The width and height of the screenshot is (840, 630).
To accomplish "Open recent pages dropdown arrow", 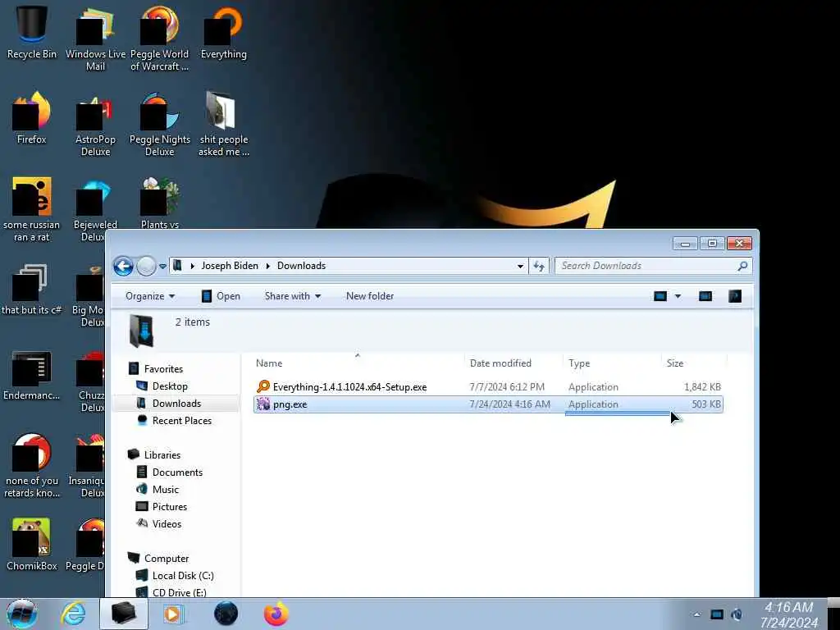I will 162,266.
